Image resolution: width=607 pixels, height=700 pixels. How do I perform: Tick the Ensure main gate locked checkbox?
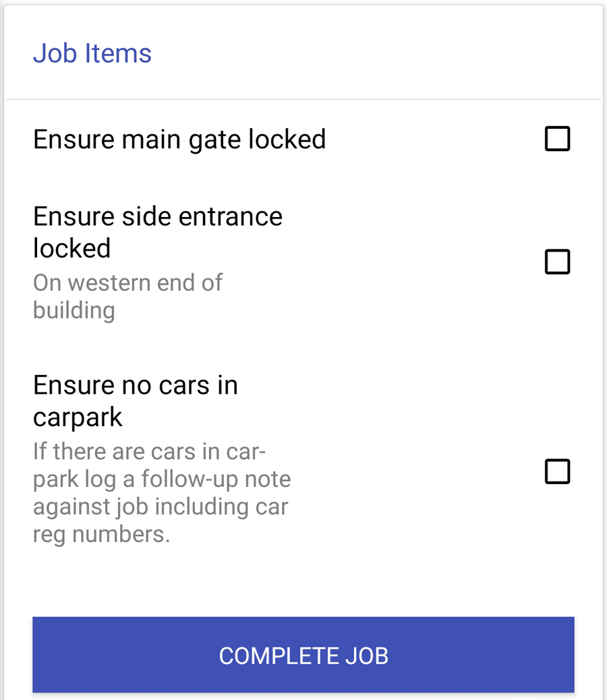[x=558, y=139]
